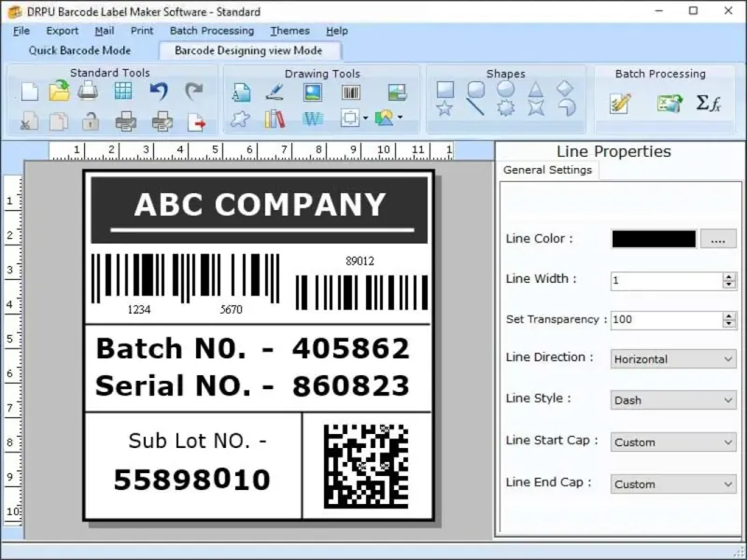747x560 pixels.
Task: Click the black Line Color swatch
Action: [x=655, y=239]
